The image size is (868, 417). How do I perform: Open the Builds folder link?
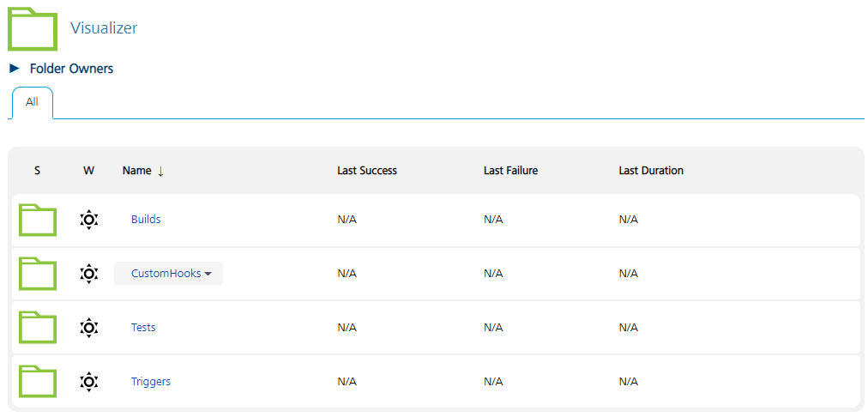coord(146,220)
